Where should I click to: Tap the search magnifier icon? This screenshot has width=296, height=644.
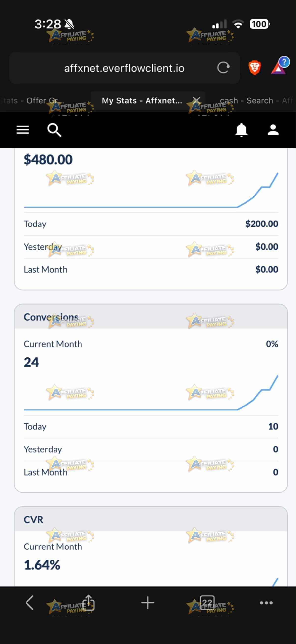pyautogui.click(x=54, y=130)
